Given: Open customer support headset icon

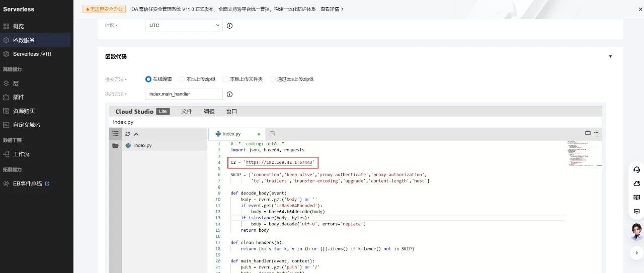Looking at the screenshot, I should point(636,170).
